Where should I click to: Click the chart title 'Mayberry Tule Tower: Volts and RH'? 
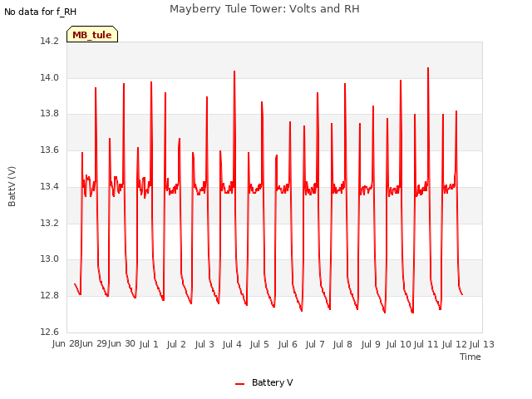[x=264, y=9]
